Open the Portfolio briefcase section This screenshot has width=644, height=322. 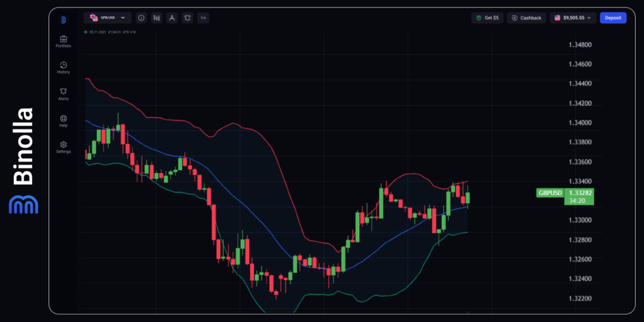64,42
